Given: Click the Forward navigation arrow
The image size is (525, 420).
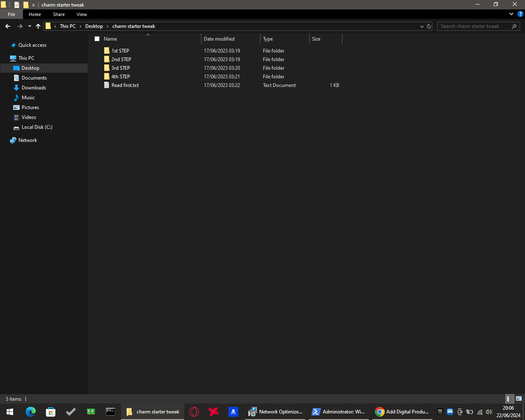Looking at the screenshot, I should click(x=20, y=26).
